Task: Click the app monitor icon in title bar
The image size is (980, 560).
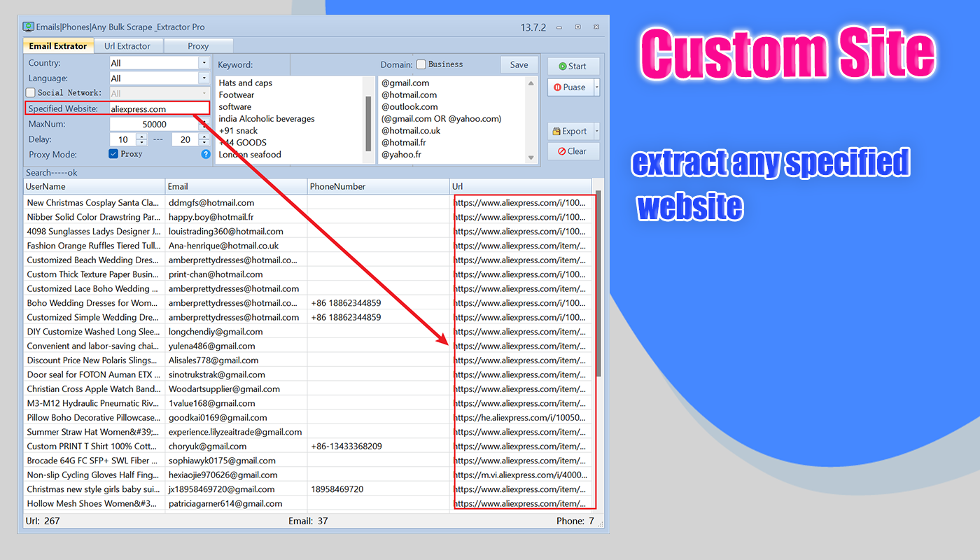Action: [29, 27]
